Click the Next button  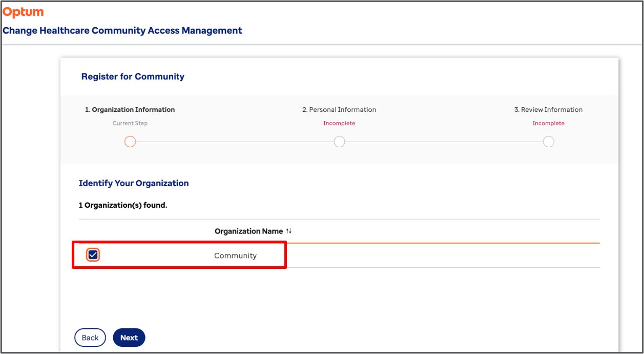[129, 337]
